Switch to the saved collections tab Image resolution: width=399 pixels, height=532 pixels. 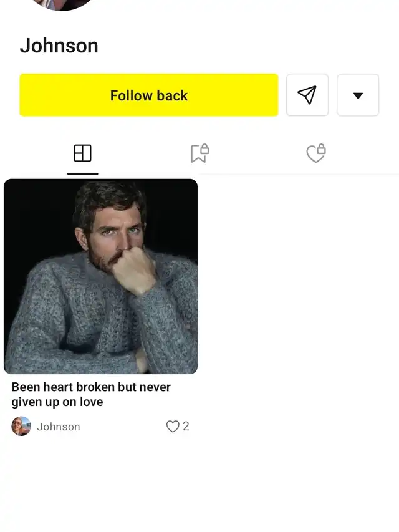(x=199, y=153)
